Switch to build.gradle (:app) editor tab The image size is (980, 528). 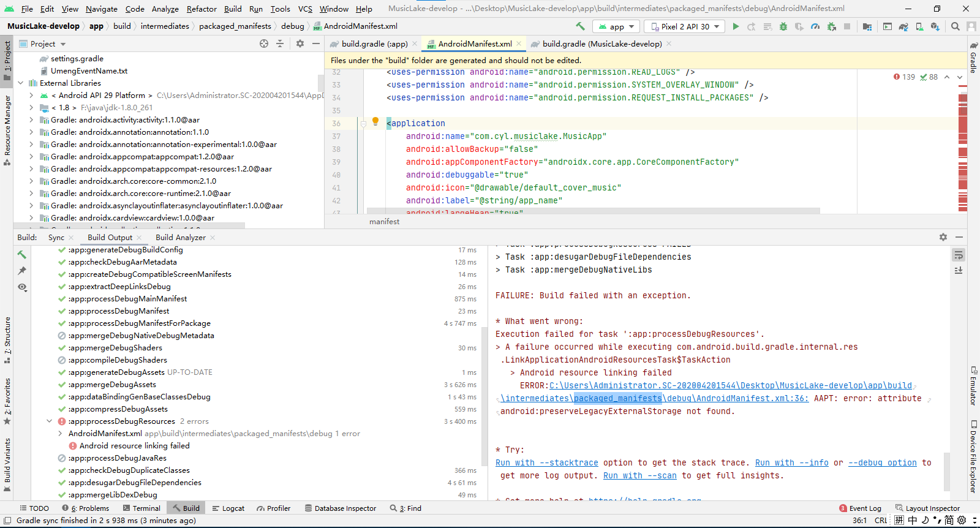[x=374, y=43]
